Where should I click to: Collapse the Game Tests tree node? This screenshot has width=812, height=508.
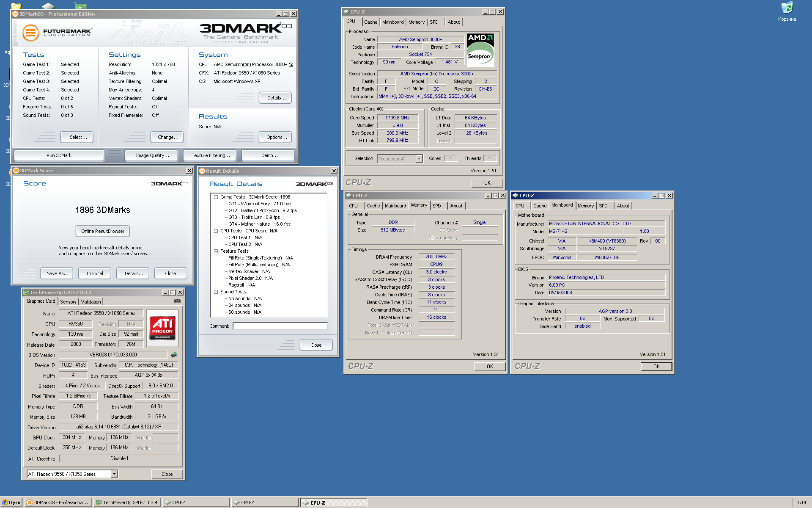point(216,197)
